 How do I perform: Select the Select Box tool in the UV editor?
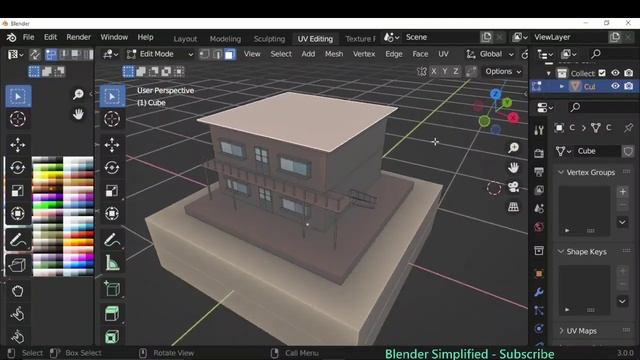click(x=18, y=97)
